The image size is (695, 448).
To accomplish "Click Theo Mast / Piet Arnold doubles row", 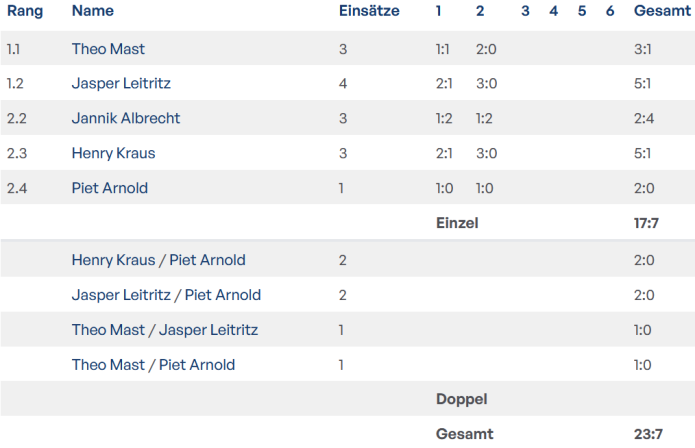I will point(153,365).
